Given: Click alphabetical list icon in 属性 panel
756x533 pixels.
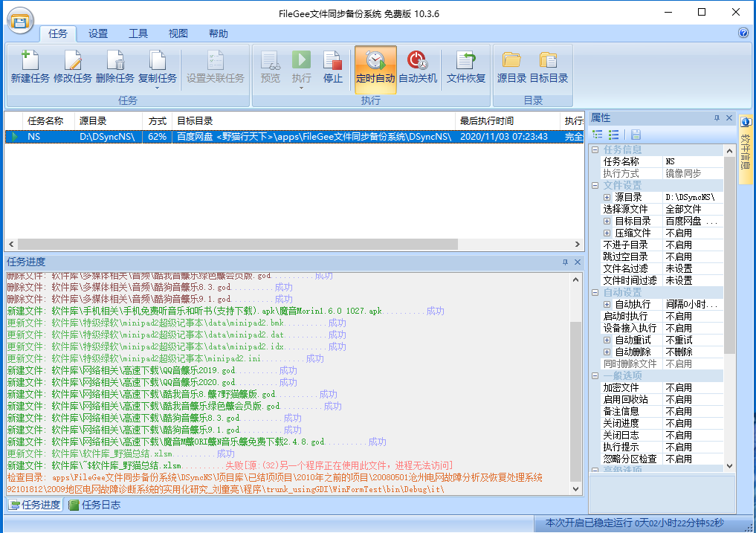Looking at the screenshot, I should pos(613,135).
